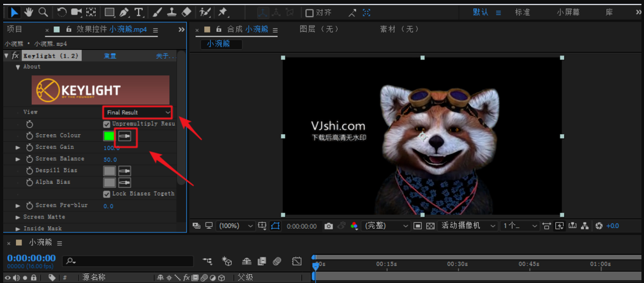Click the Alpha Bias eyedropper
The height and width of the screenshot is (283, 644).
(x=124, y=182)
